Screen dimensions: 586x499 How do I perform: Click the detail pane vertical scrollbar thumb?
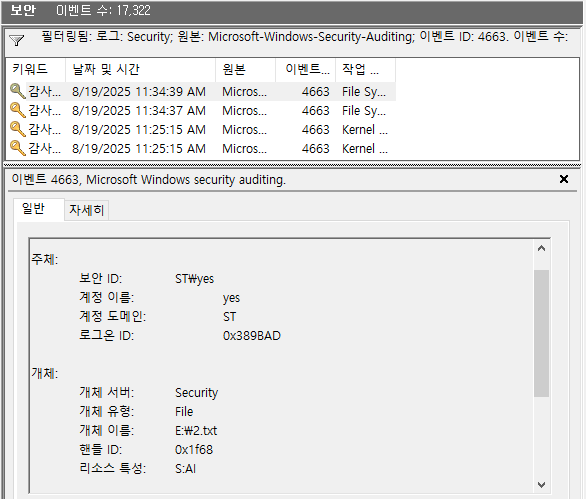pos(541,333)
